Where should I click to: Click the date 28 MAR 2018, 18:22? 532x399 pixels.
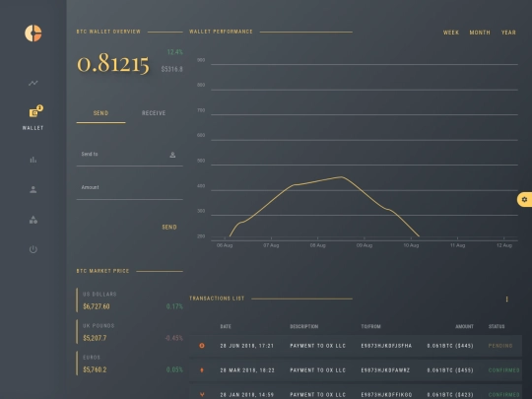pyautogui.click(x=247, y=370)
